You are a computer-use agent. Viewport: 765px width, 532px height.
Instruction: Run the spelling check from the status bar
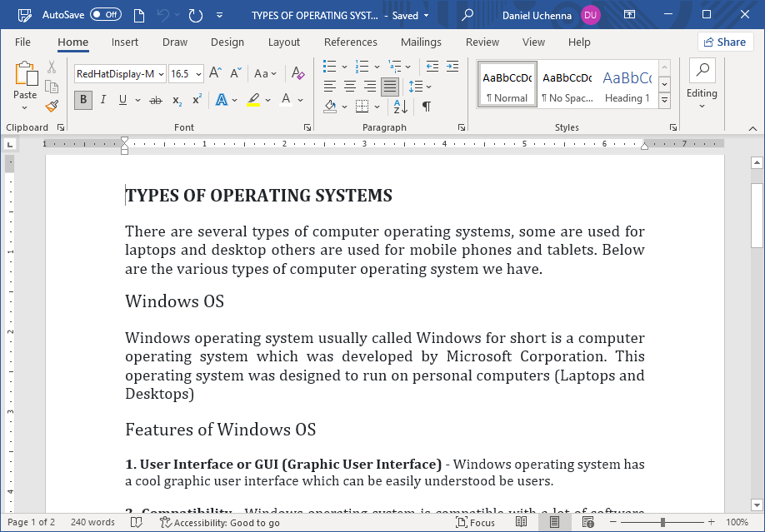137,523
